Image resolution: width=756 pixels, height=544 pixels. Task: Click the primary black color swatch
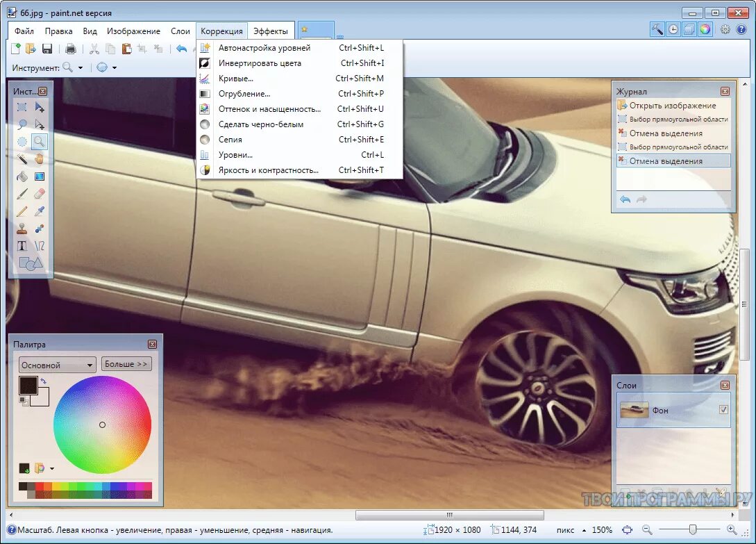(28, 386)
